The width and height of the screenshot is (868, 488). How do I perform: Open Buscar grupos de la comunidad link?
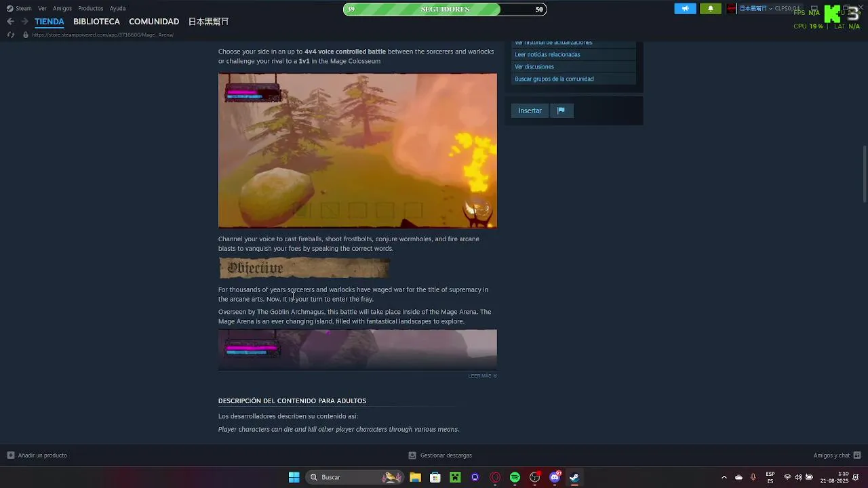tap(554, 79)
